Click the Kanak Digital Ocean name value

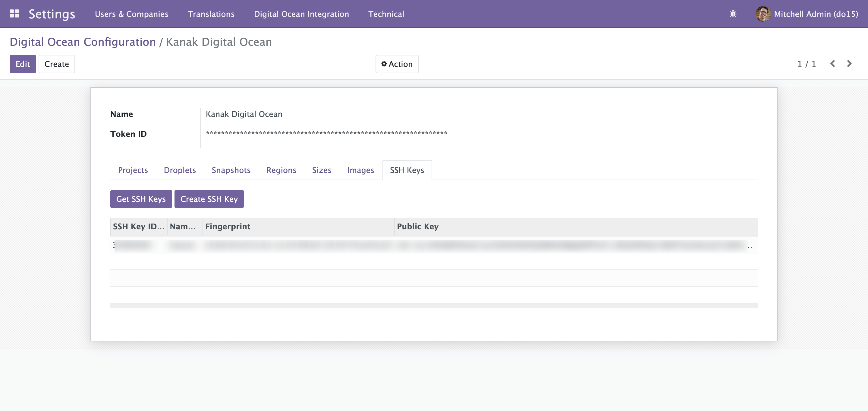pos(244,114)
